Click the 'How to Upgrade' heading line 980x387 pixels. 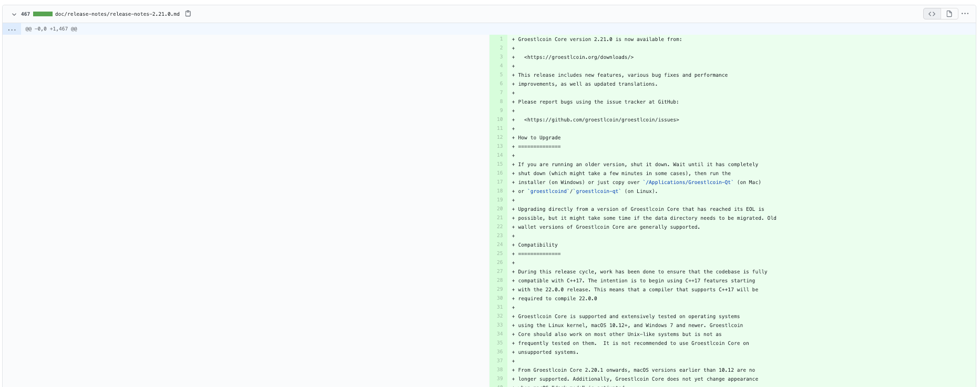click(539, 138)
